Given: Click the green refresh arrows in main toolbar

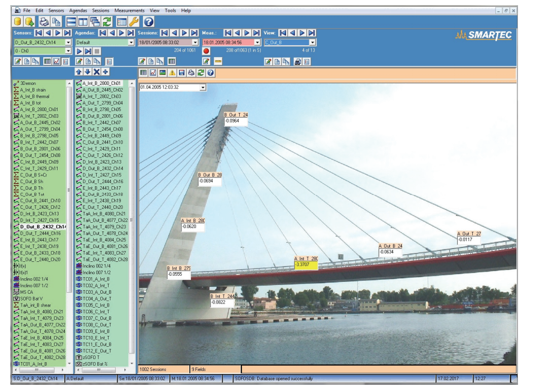Looking at the screenshot, I should (106, 22).
